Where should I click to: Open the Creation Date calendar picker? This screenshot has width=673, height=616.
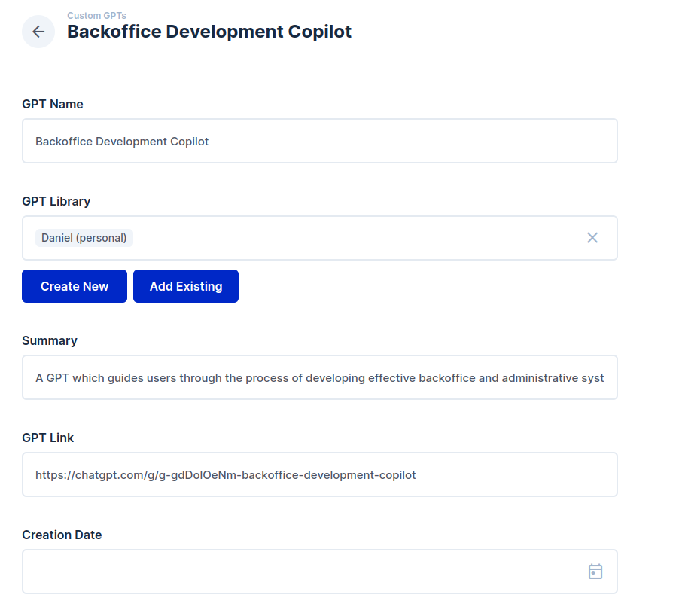(595, 572)
